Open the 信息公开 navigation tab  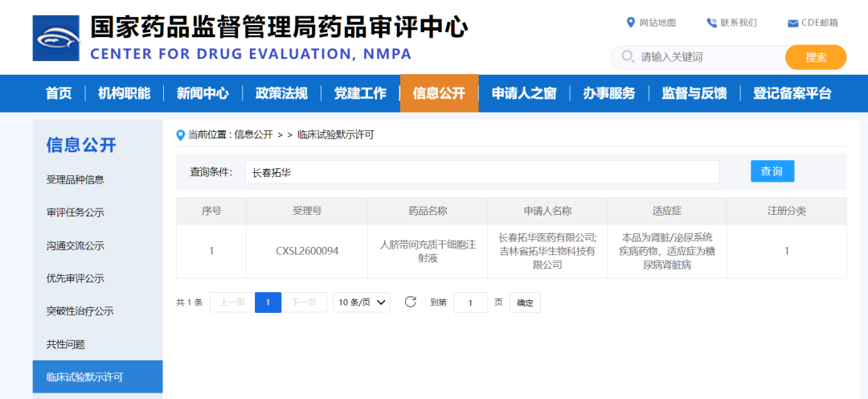(x=439, y=93)
